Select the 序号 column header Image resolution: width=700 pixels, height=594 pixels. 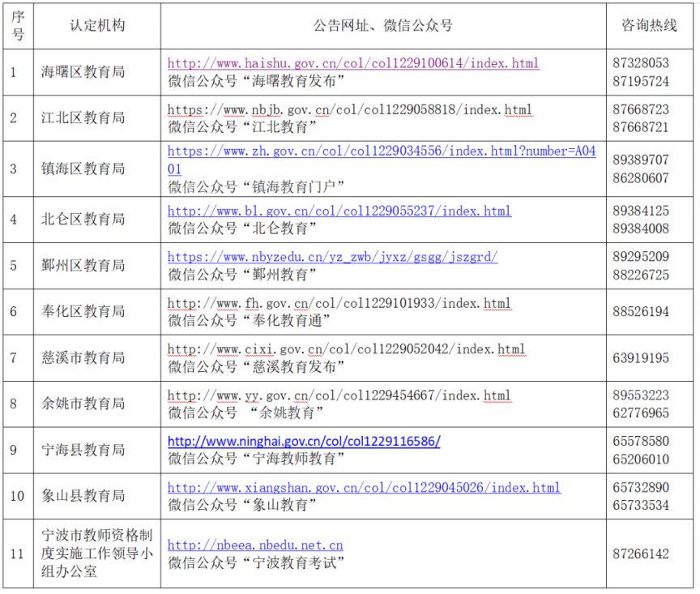click(19, 25)
